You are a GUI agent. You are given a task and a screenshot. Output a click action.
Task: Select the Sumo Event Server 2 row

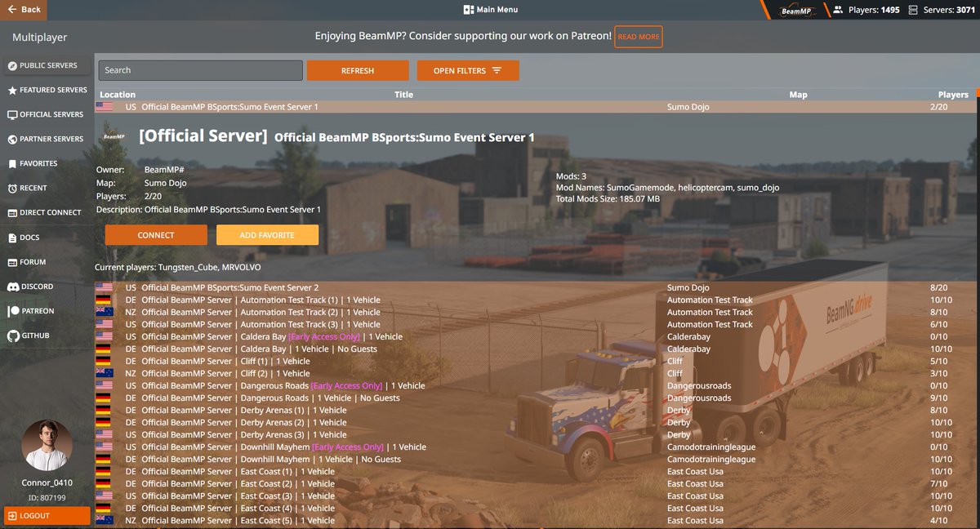[535, 287]
